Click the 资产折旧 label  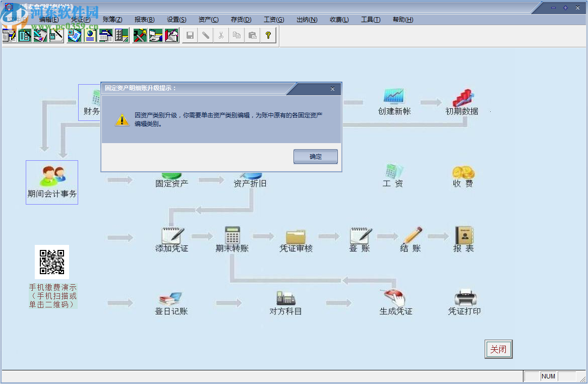[250, 183]
